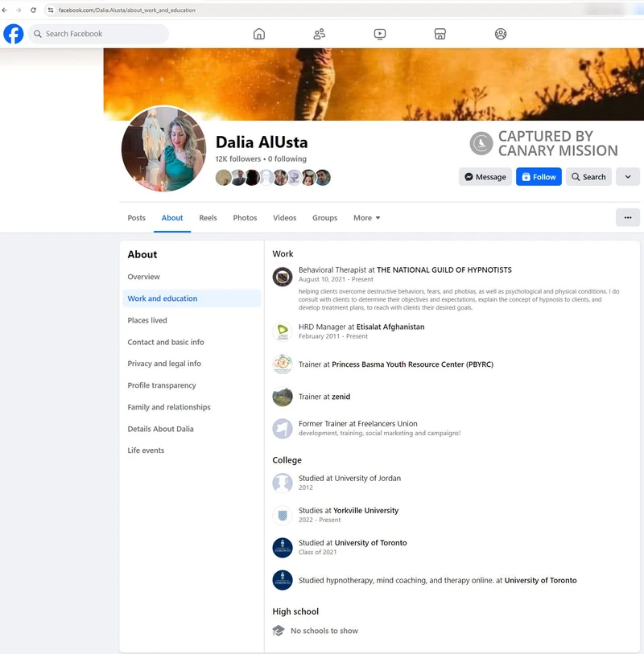Open Details About Dalia section
Viewport: 644px width, 654px height.
[x=192, y=429]
